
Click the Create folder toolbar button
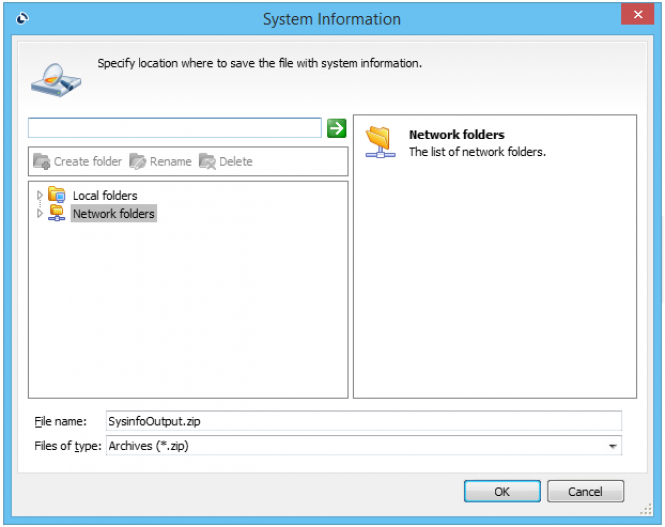78,162
